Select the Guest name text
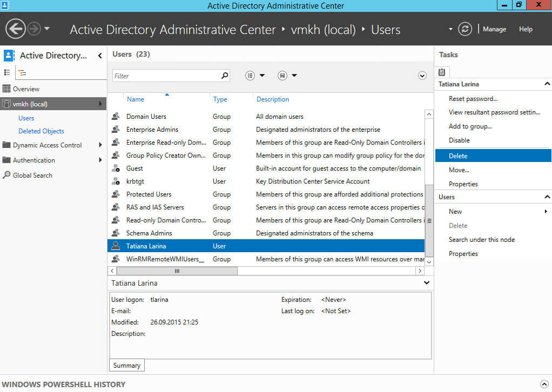552x392 pixels. 134,168
